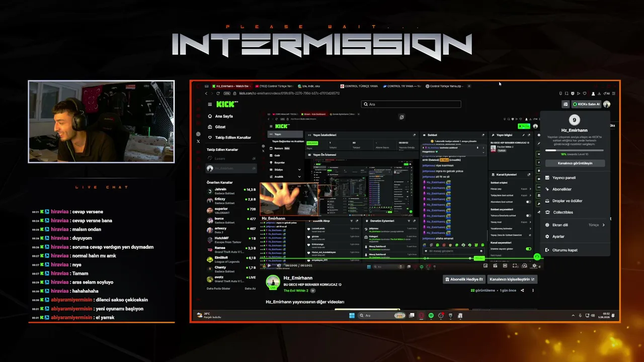The width and height of the screenshot is (644, 362).
Task: Click the kick.com address bar URL
Action: pos(289,93)
